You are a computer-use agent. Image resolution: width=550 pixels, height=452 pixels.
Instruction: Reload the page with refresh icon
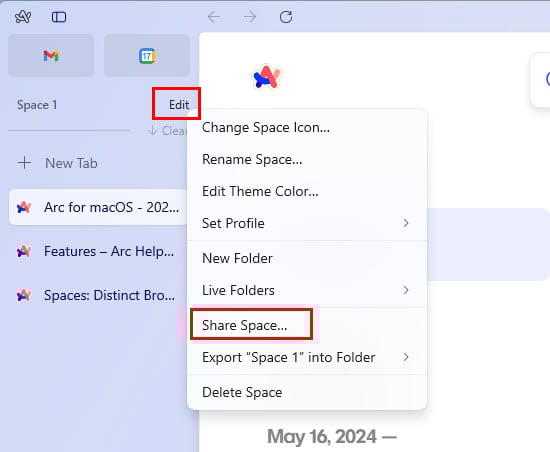286,16
